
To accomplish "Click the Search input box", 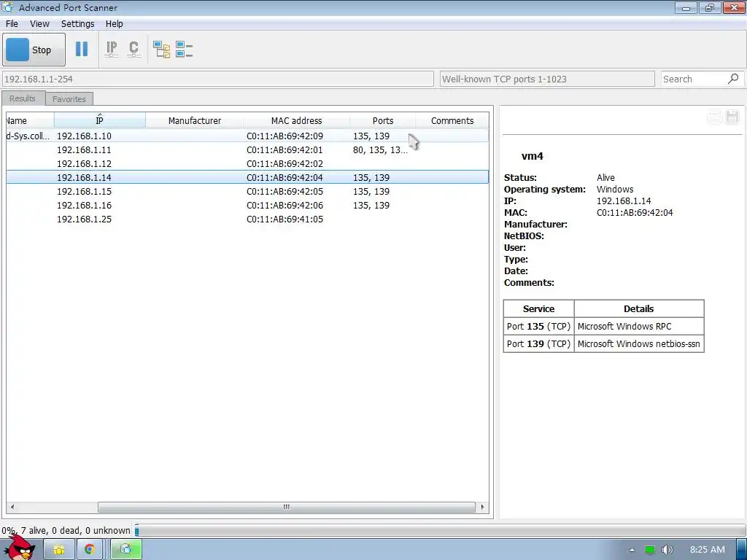I will [694, 79].
